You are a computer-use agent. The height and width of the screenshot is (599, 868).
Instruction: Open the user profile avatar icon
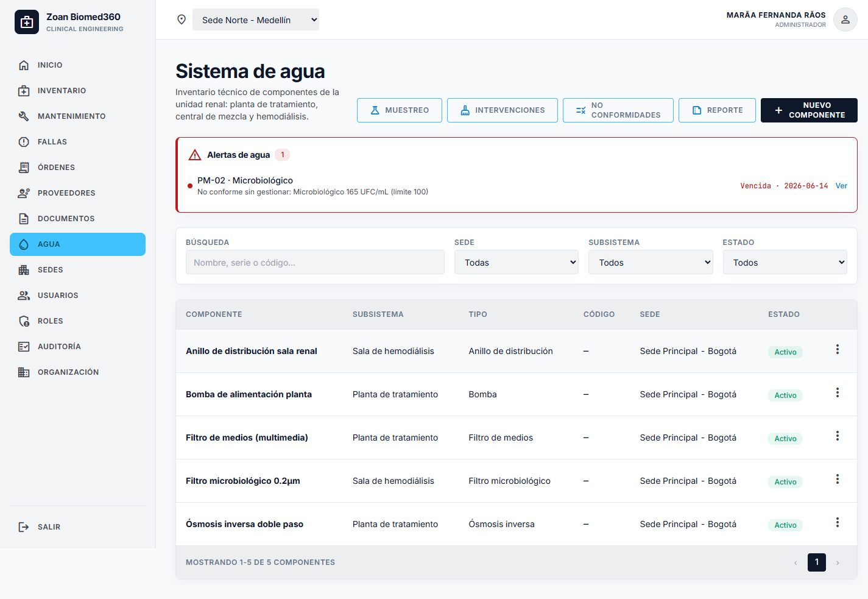[x=845, y=19]
